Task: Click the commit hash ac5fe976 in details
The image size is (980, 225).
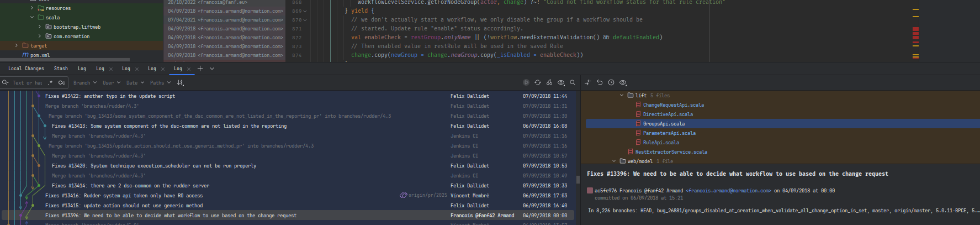Action: [x=606, y=191]
